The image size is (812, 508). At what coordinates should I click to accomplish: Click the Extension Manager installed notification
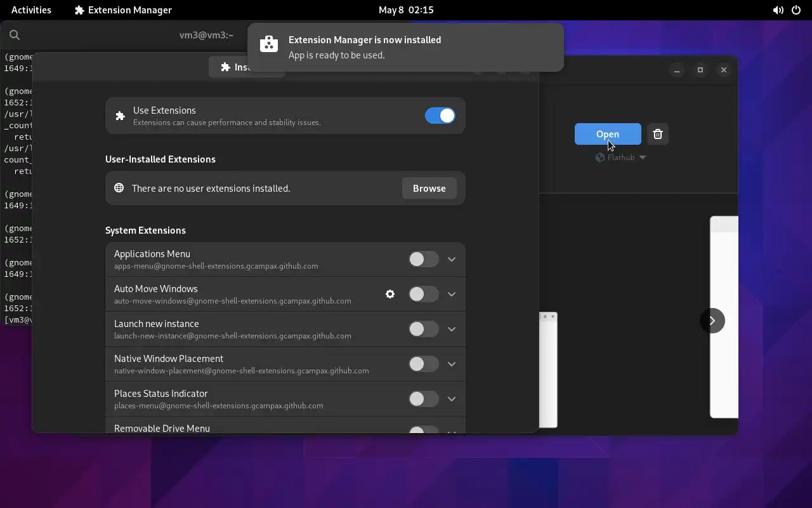(x=405, y=47)
